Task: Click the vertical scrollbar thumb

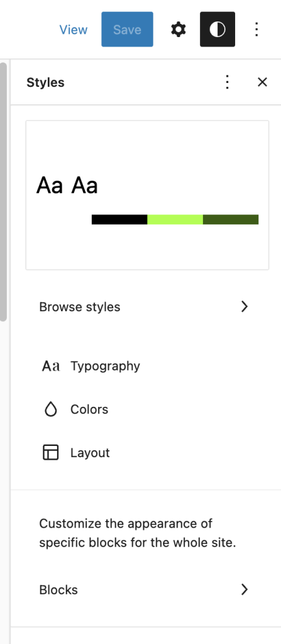Action: [3, 191]
